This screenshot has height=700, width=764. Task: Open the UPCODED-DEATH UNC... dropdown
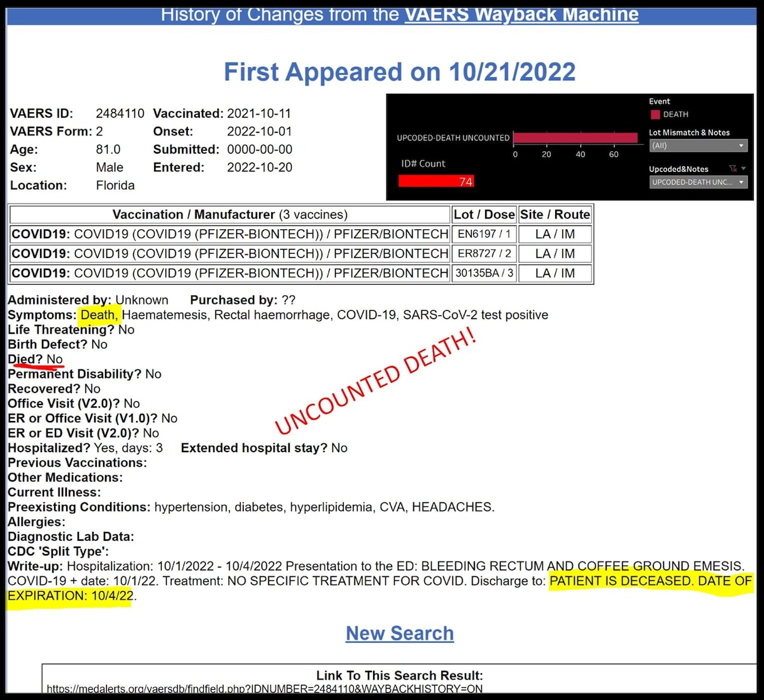point(698,182)
